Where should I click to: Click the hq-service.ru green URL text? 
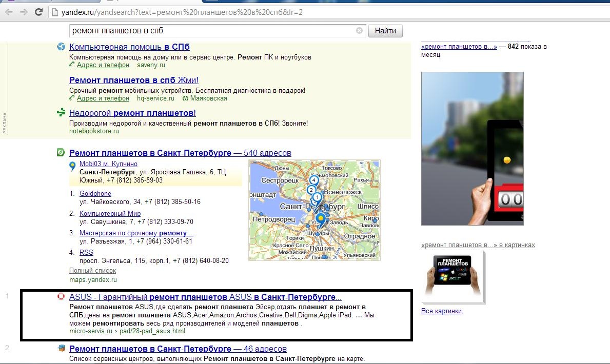(x=155, y=98)
